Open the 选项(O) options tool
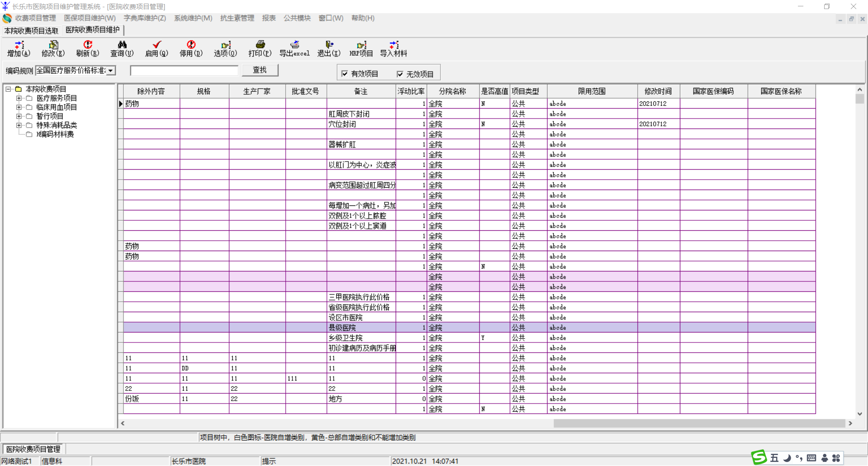 click(x=226, y=45)
